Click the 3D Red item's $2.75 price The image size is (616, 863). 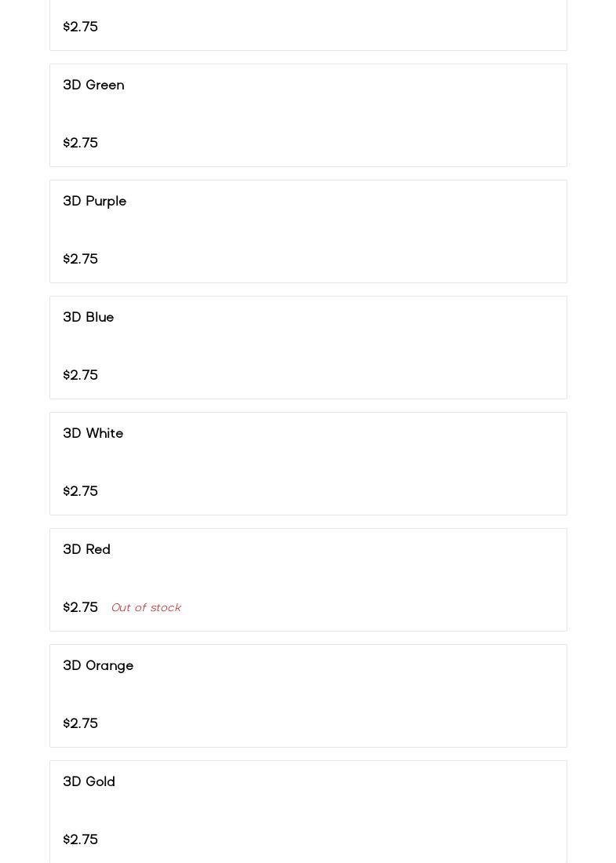[x=81, y=607]
